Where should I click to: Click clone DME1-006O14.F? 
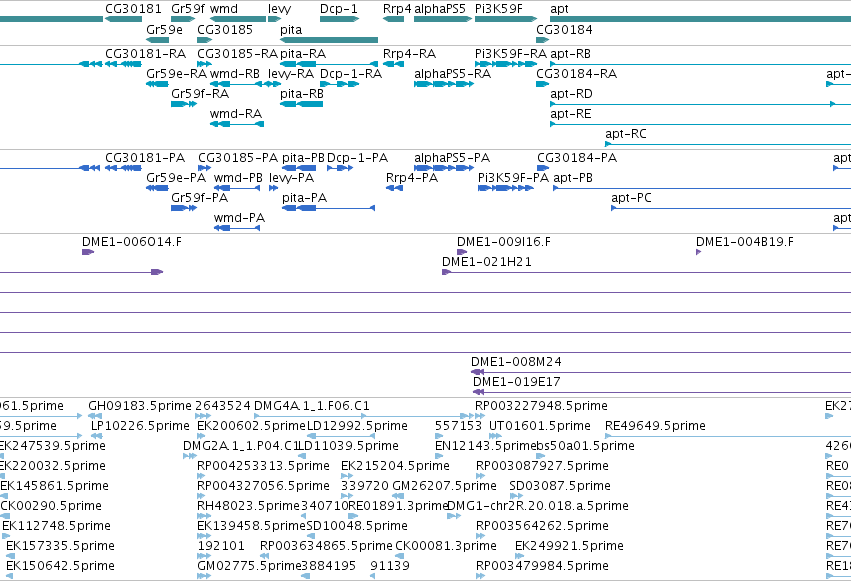(x=132, y=242)
